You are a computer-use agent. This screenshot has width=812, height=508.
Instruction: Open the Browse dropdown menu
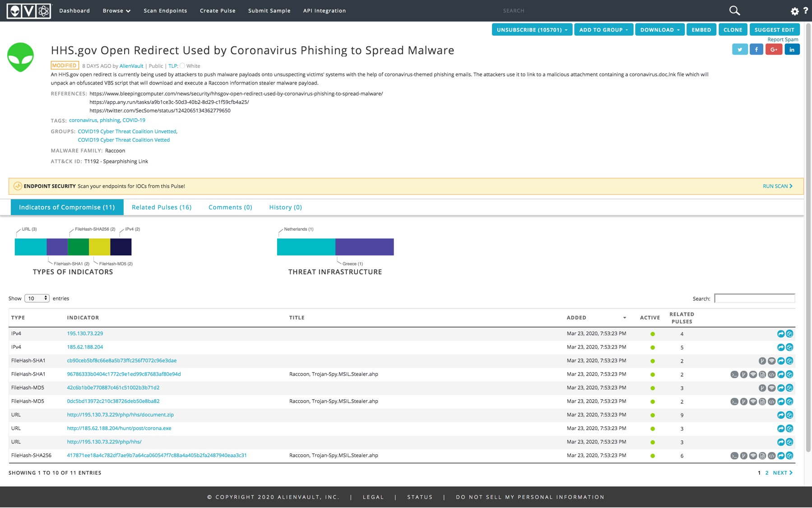click(x=116, y=11)
